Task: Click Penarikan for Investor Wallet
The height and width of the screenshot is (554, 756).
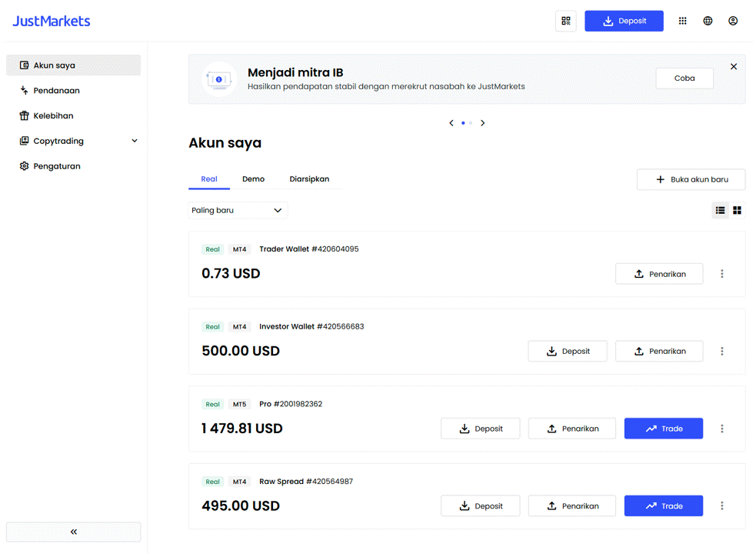Action: click(659, 352)
